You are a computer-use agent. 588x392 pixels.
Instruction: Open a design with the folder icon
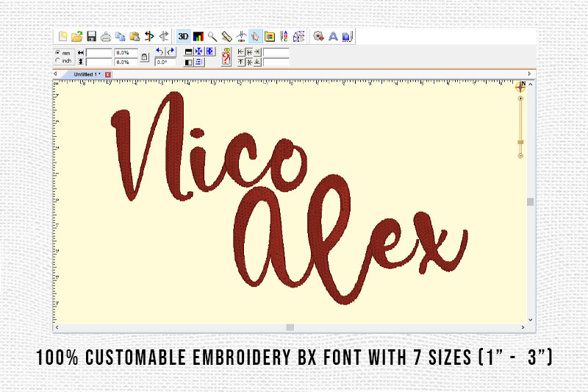(77, 36)
